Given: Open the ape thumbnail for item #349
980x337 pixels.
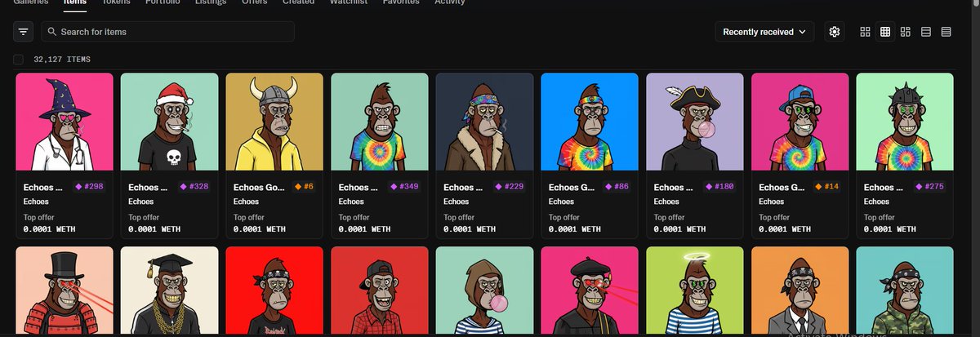Looking at the screenshot, I should pos(380,122).
